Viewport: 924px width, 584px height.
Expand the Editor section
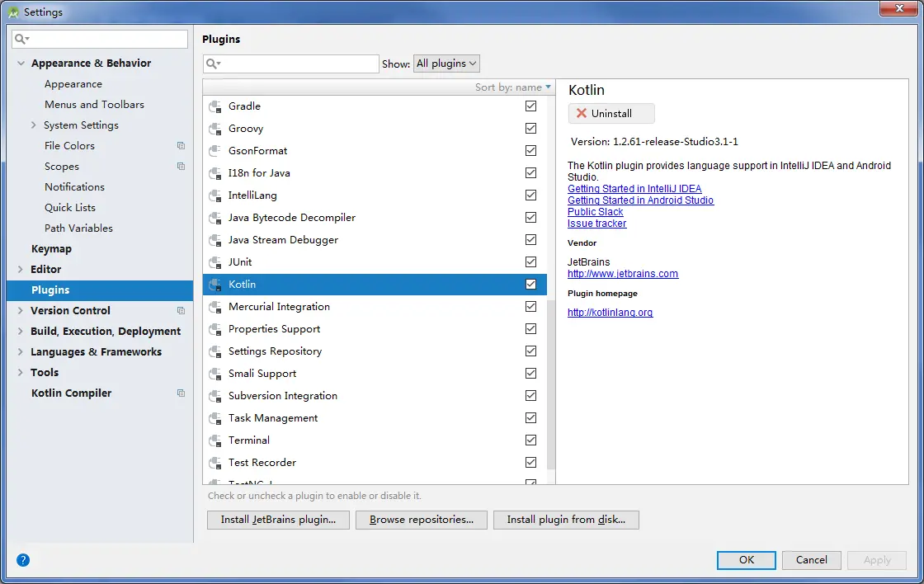[20, 269]
